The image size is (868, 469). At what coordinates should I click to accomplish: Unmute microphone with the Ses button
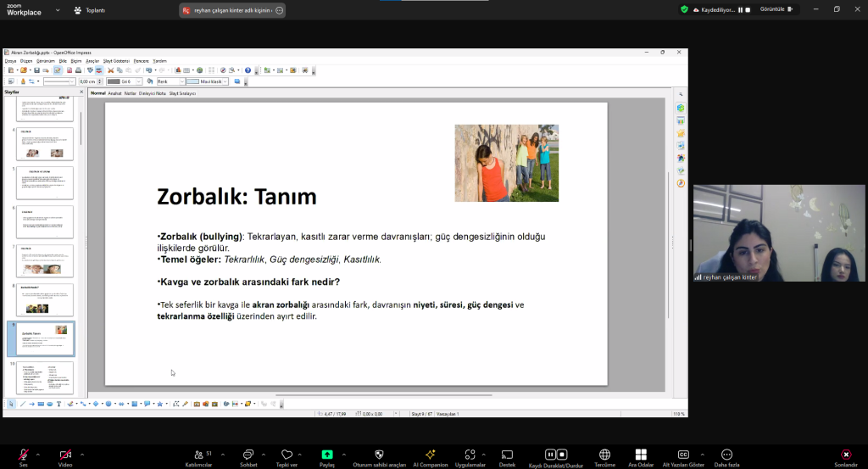pos(24,455)
